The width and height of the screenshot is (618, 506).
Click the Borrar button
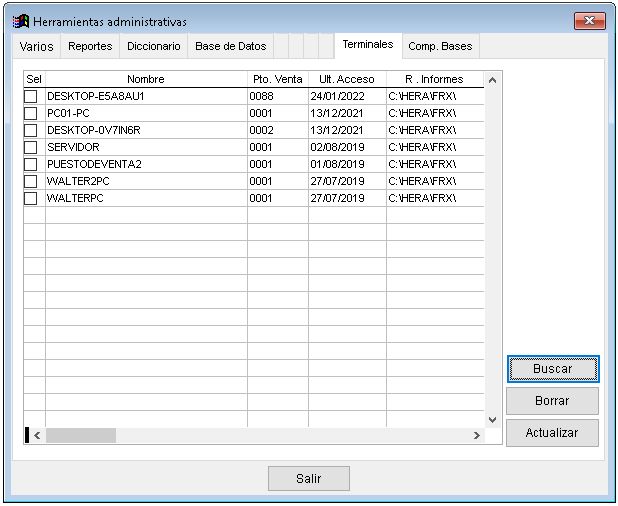coord(552,401)
